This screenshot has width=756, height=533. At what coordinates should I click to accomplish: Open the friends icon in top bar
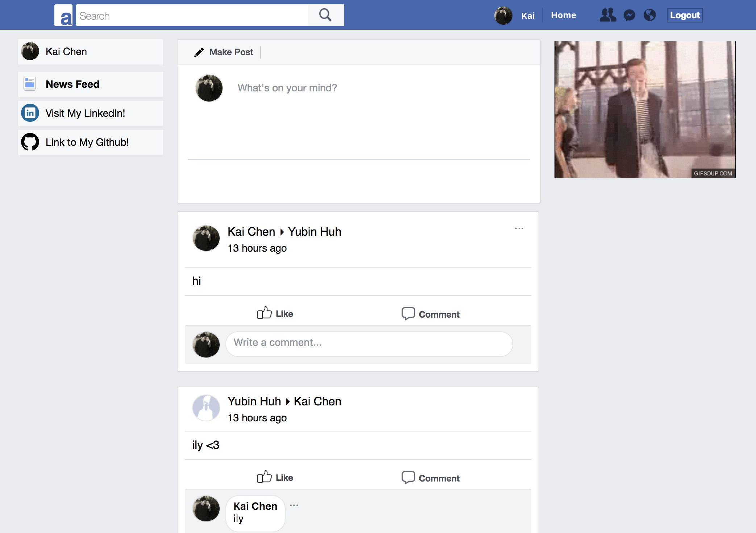(x=607, y=15)
